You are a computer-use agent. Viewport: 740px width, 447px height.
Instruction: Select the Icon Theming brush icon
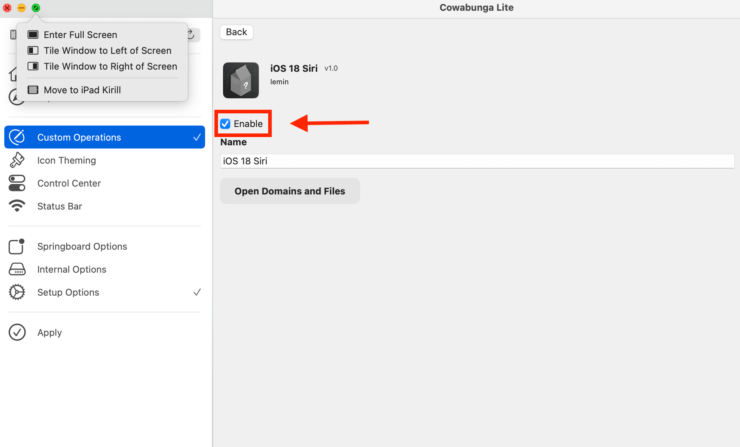pos(17,160)
